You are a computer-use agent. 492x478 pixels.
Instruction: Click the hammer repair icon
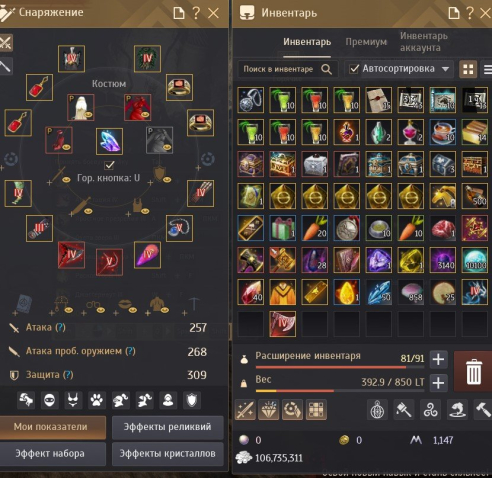click(x=483, y=410)
